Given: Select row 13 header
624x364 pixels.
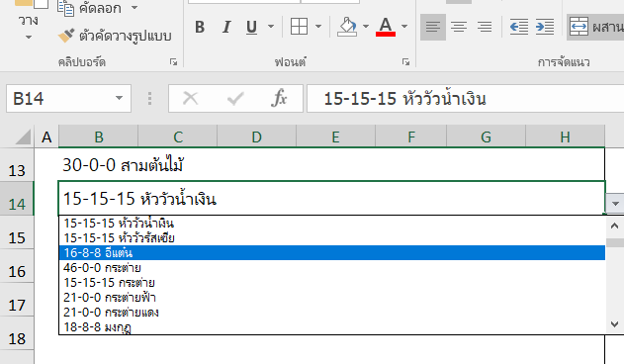Looking at the screenshot, I should click(x=17, y=165).
